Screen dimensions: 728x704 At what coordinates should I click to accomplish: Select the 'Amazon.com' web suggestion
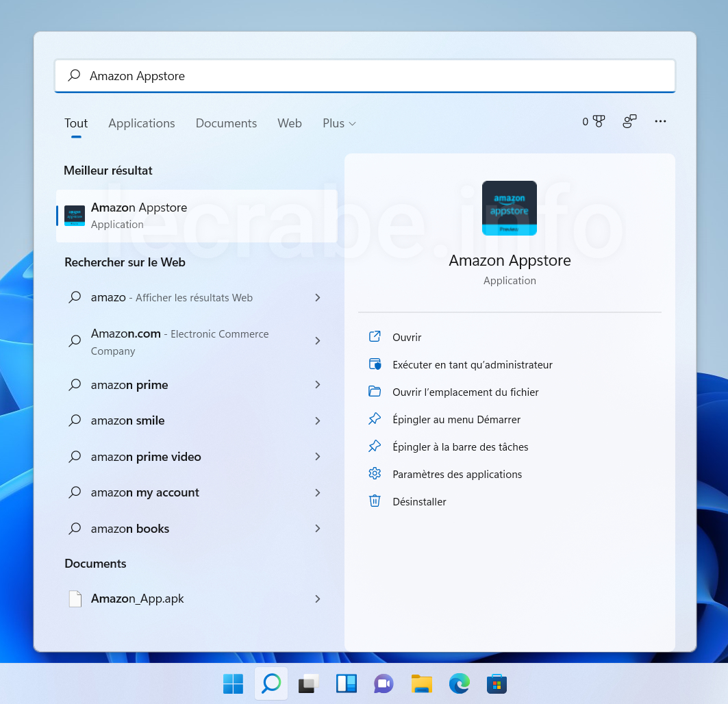(197, 341)
